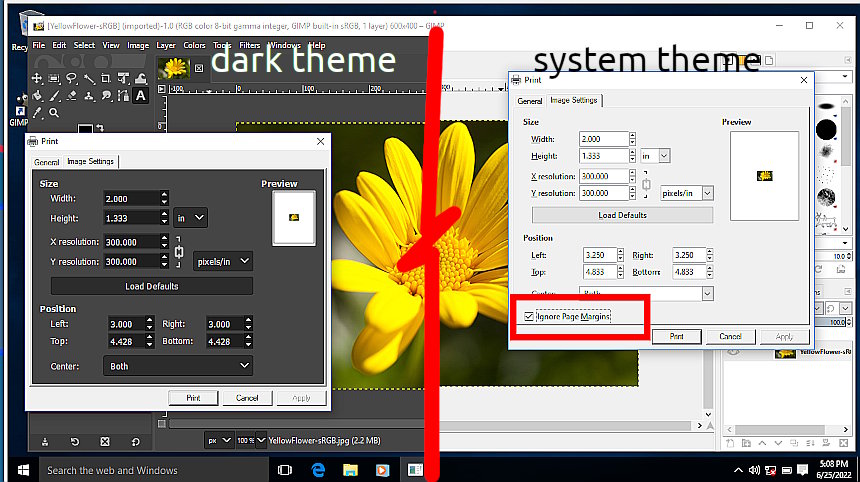Open Edge browser from taskbar
Viewport: 860px width, 482px height.
318,470
